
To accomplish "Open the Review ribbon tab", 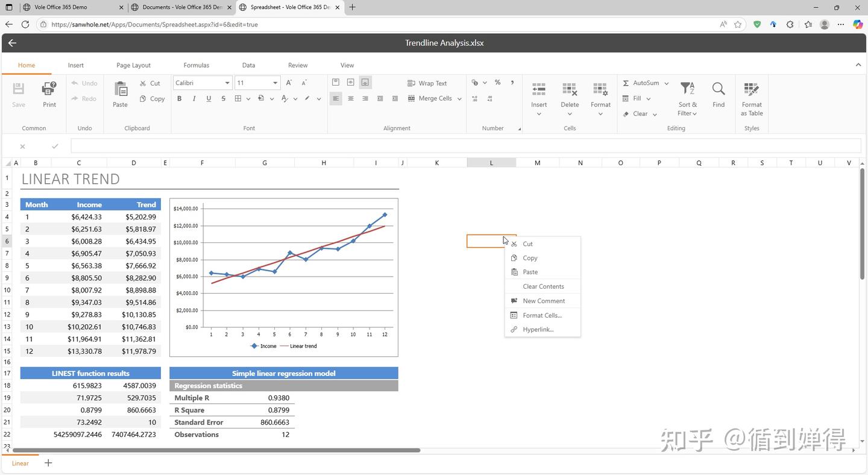I will (x=298, y=65).
